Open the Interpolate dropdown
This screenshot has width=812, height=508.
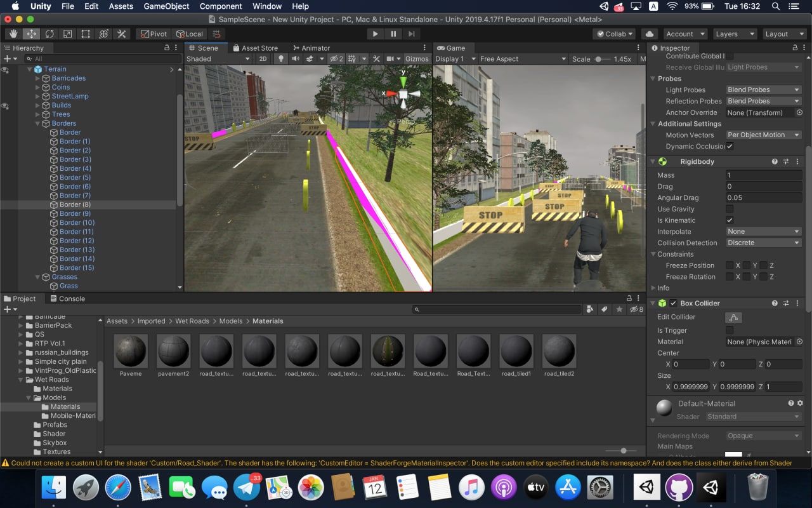pos(764,232)
